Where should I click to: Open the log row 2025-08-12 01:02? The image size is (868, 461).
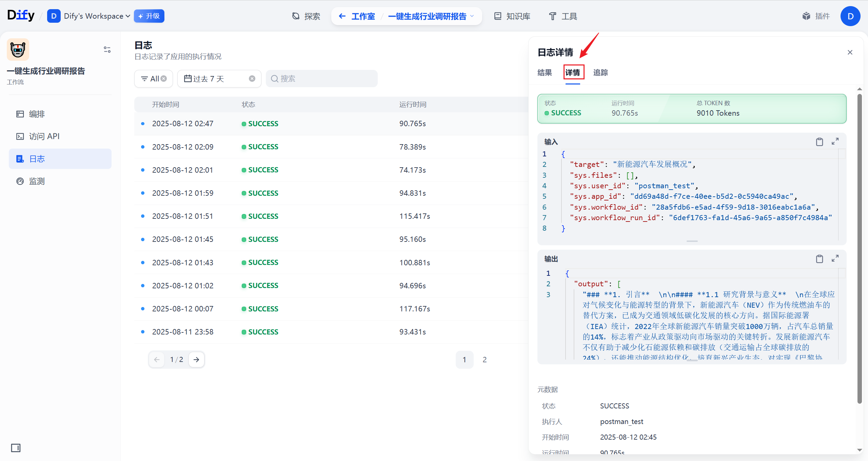click(331, 286)
